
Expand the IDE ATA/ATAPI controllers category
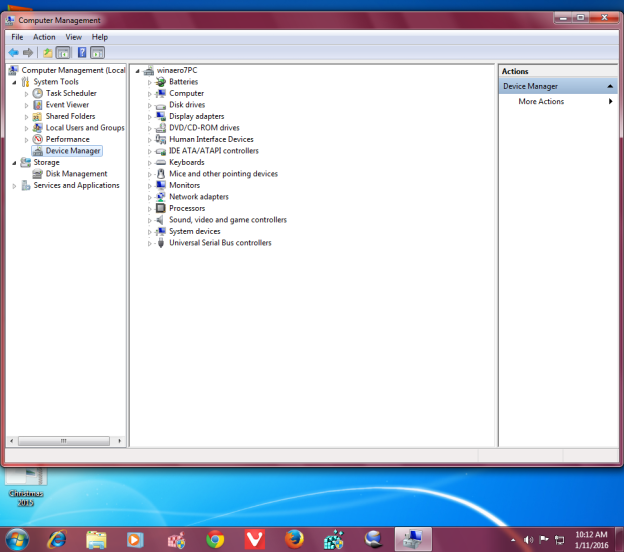pyautogui.click(x=150, y=152)
